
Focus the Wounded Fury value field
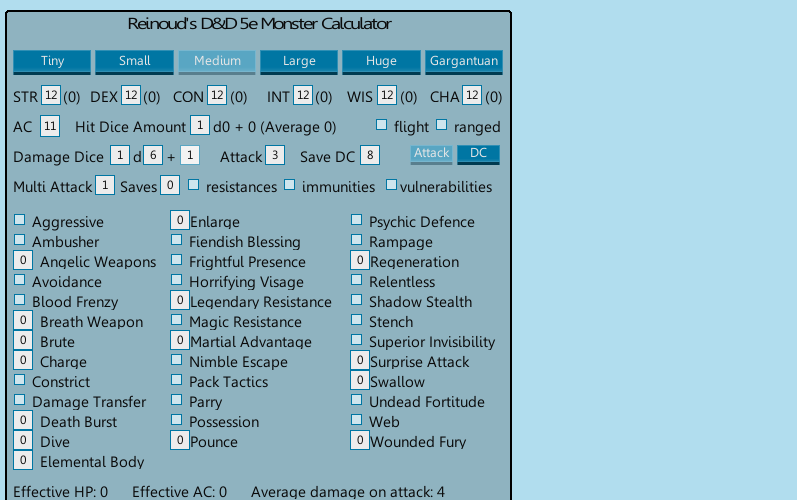point(359,440)
